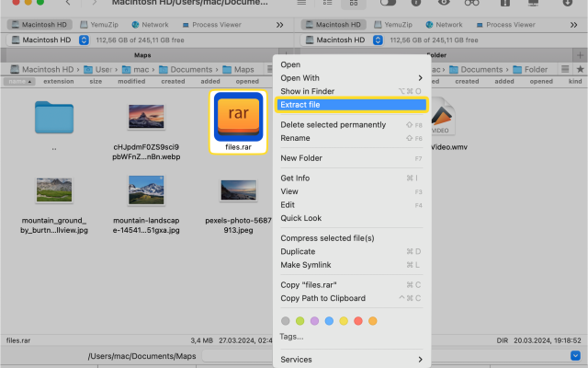This screenshot has width=588, height=368.
Task: Select Compress selected file(s) option
Action: click(x=327, y=238)
